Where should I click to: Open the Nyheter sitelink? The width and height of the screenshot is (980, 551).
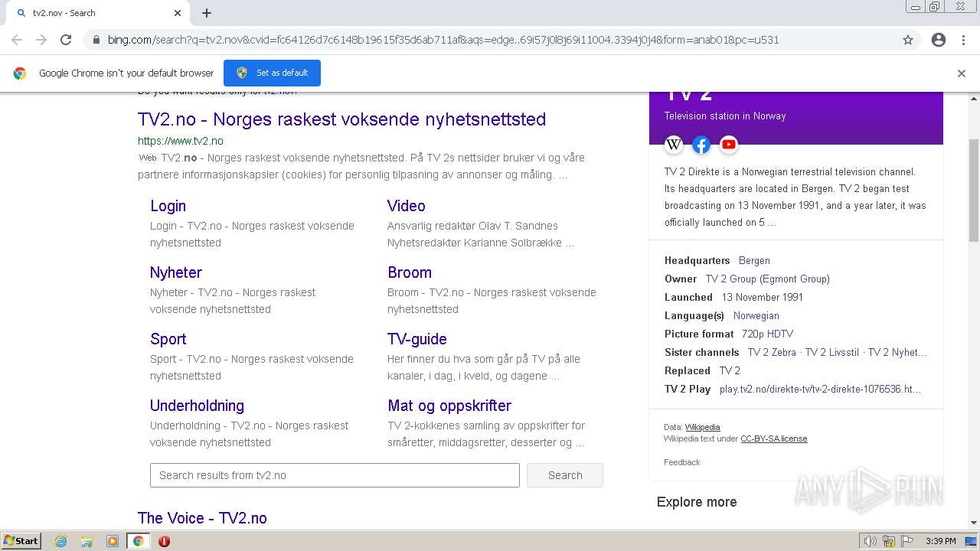(176, 272)
